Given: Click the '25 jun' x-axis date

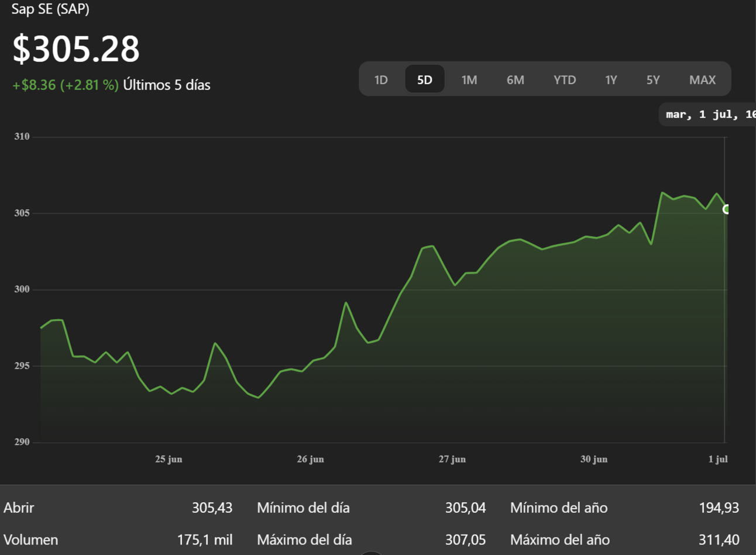Looking at the screenshot, I should pos(169,459).
